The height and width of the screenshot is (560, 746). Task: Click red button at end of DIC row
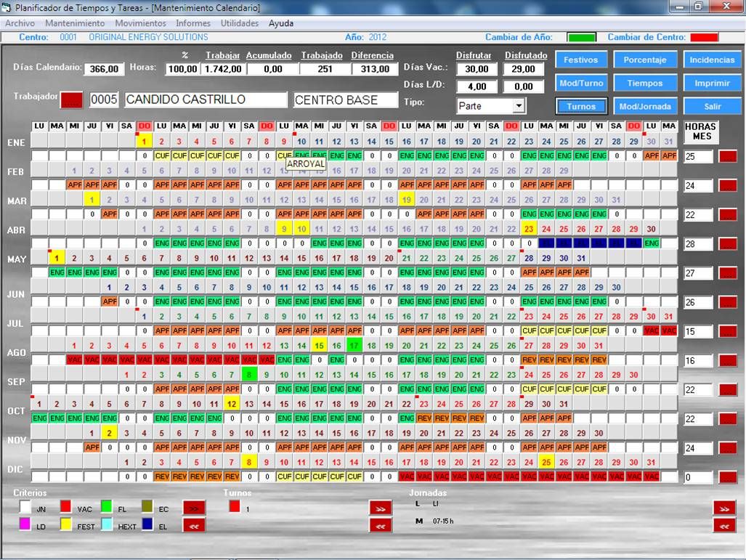coord(727,477)
